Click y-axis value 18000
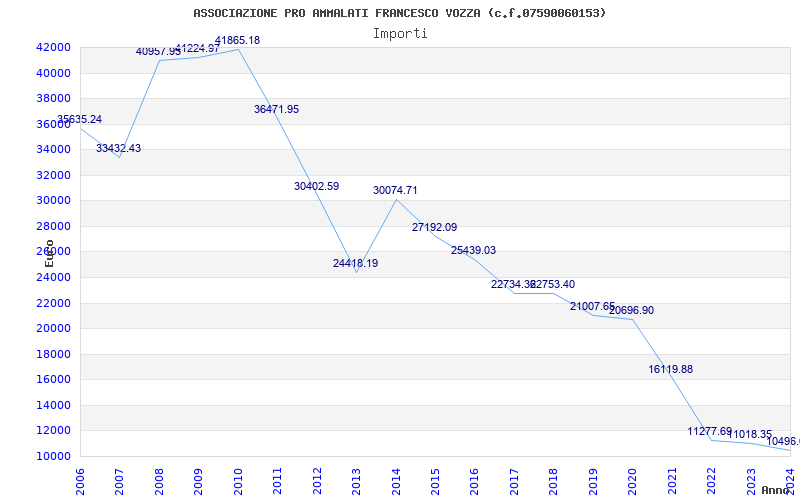 (53, 354)
